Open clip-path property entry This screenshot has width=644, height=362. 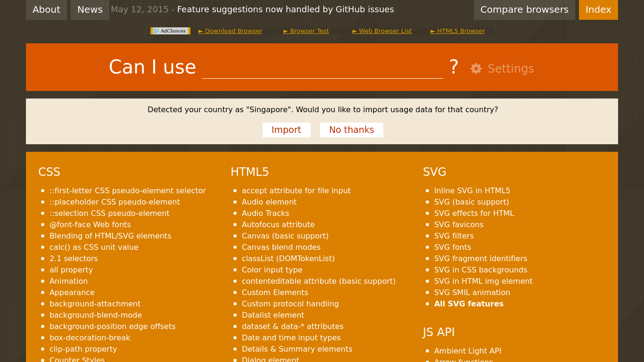tap(83, 349)
